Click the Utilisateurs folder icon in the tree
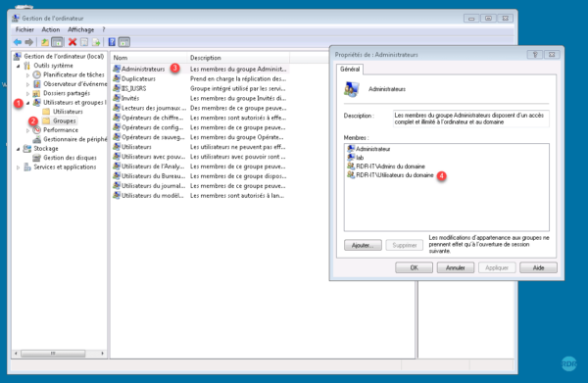This screenshot has width=588, height=383. [x=46, y=112]
